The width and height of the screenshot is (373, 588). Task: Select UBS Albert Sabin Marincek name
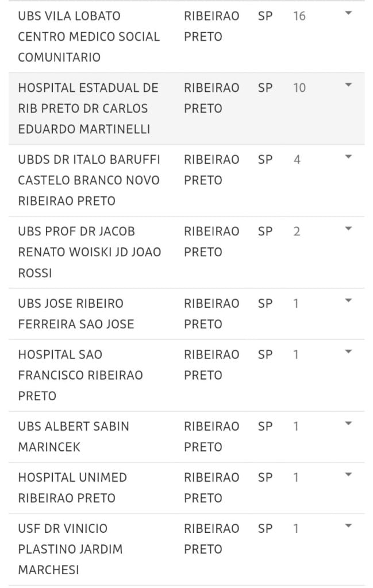pos(74,436)
